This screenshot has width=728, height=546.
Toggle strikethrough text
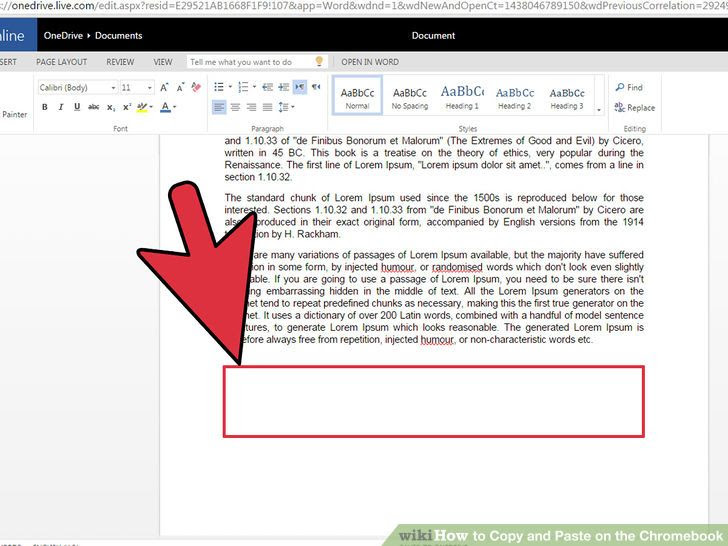click(x=94, y=107)
